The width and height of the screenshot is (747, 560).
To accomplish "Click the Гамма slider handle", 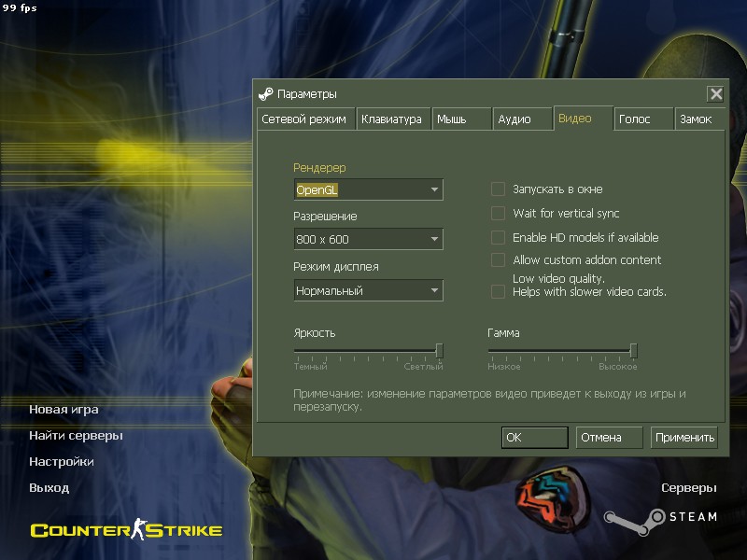I will (634, 351).
